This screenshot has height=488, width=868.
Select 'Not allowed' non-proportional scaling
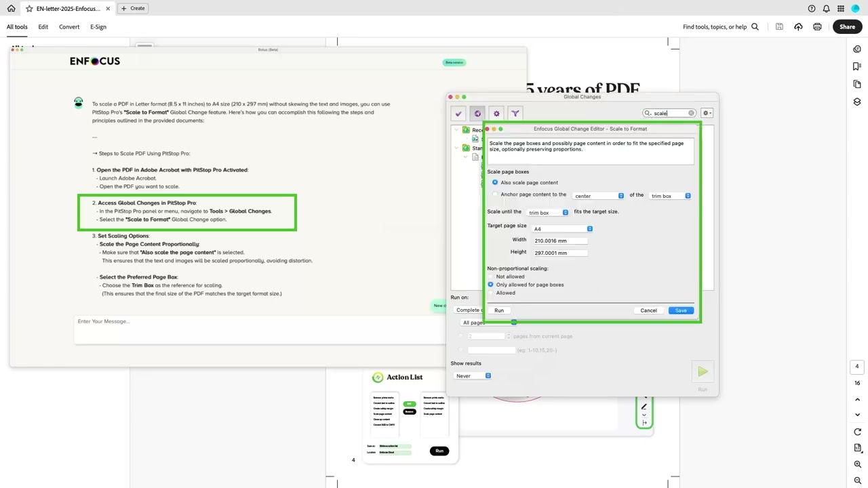491,277
